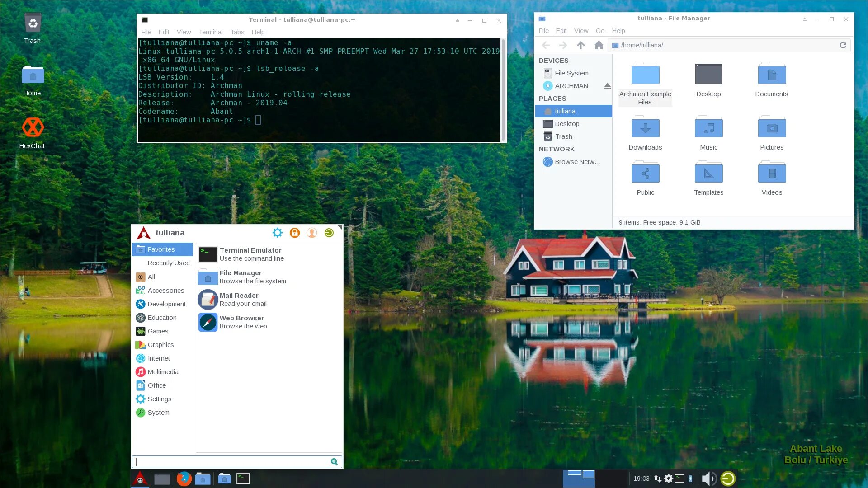868x488 pixels.
Task: Open Games category in menu
Action: pyautogui.click(x=163, y=331)
